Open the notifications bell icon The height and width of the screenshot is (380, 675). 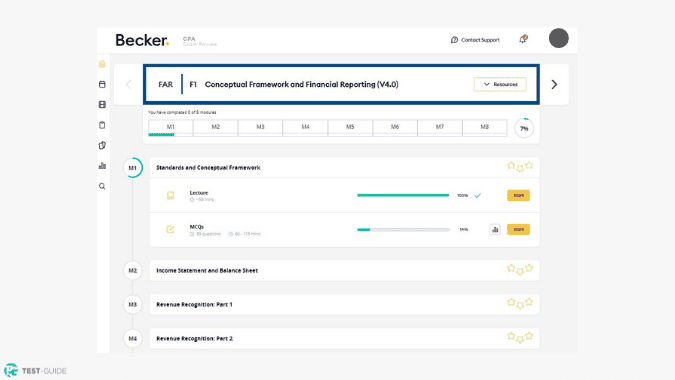click(x=523, y=39)
